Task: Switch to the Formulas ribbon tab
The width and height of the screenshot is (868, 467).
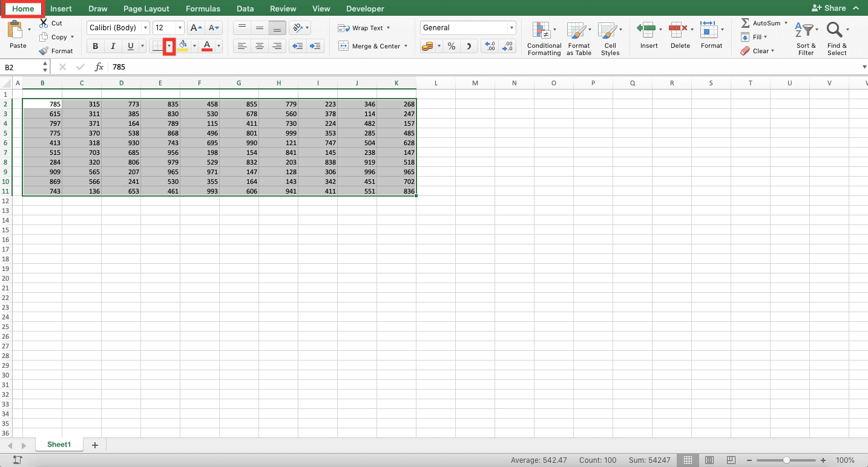Action: [202, 8]
